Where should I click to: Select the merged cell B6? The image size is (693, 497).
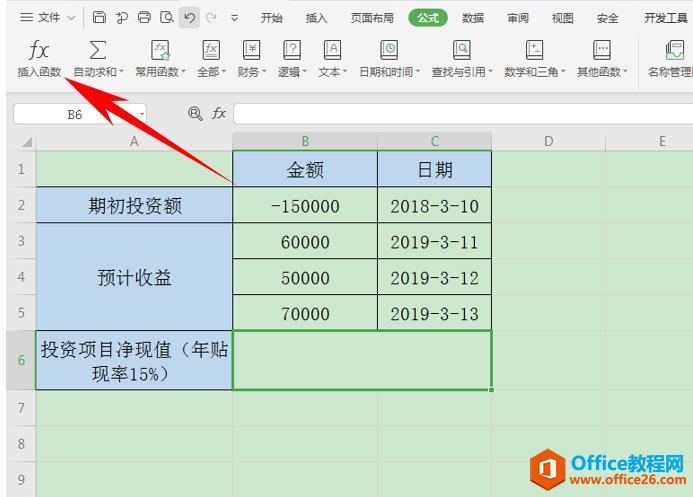click(362, 360)
